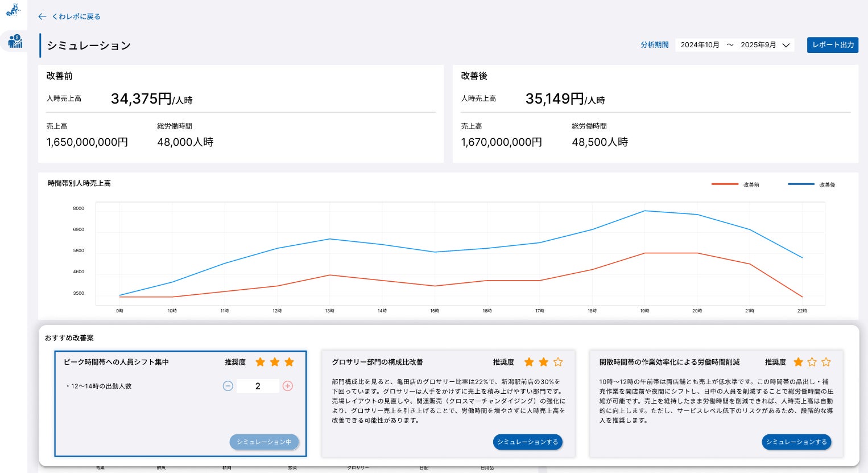Click the filled first star on the 閑散時間帯 card
Viewport: 868px width, 473px height.
coord(798,362)
